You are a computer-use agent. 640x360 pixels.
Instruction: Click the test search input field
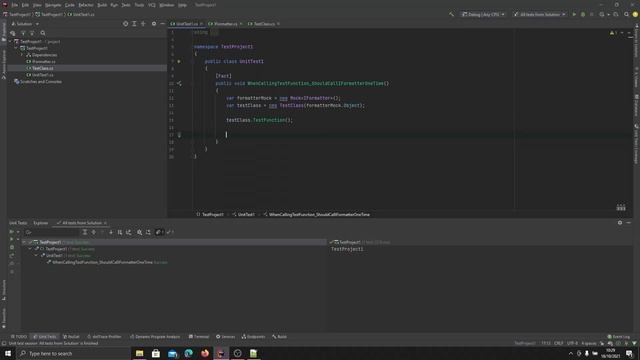coord(51,232)
